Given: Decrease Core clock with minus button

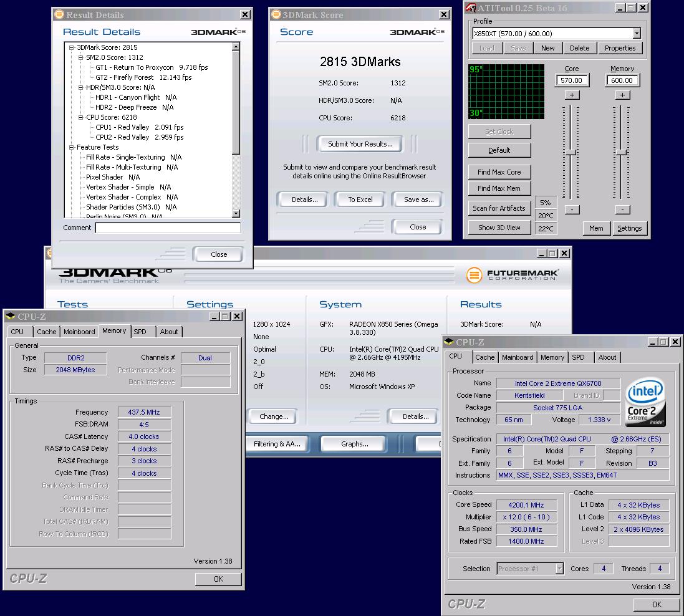Looking at the screenshot, I should coord(572,209).
